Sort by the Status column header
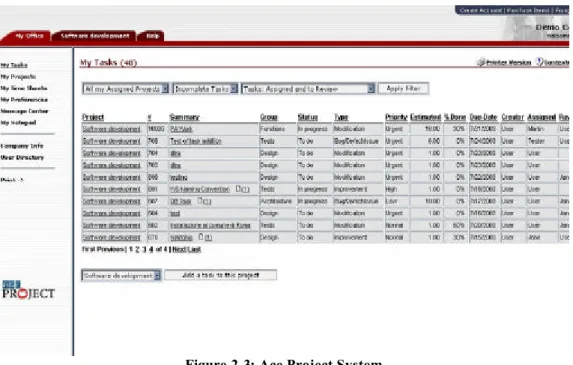The height and width of the screenshot is (365, 573). pos(308,117)
